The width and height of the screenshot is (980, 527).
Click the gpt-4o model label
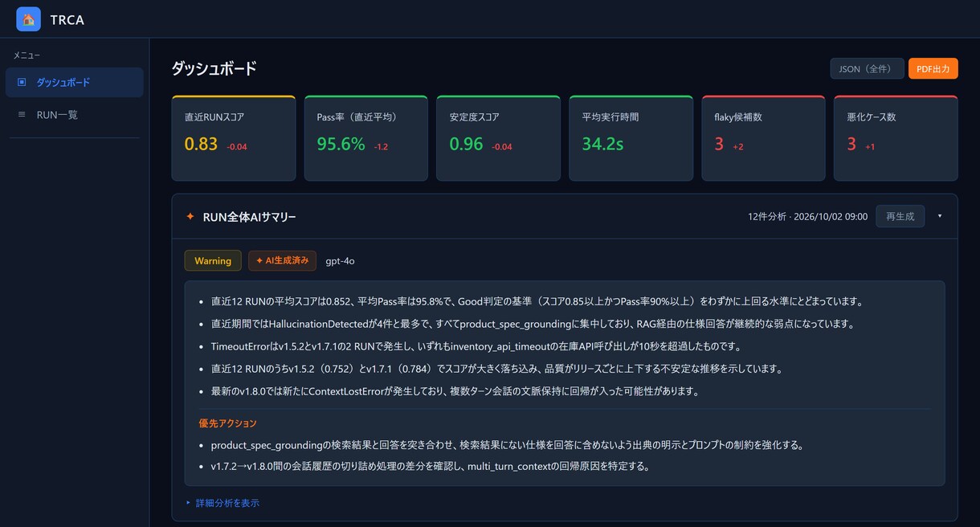pos(340,261)
